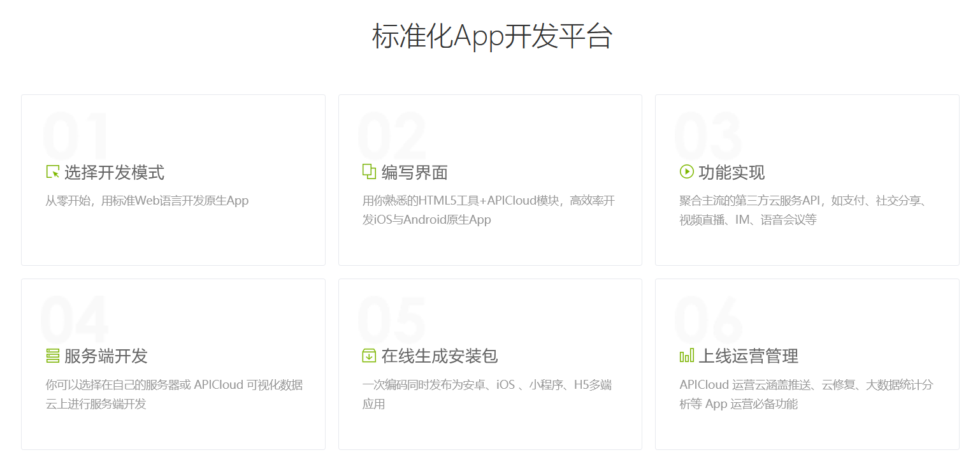The image size is (980, 457).
Task: Click the bar chart icon beside 上线运营管理
Action: click(x=687, y=356)
